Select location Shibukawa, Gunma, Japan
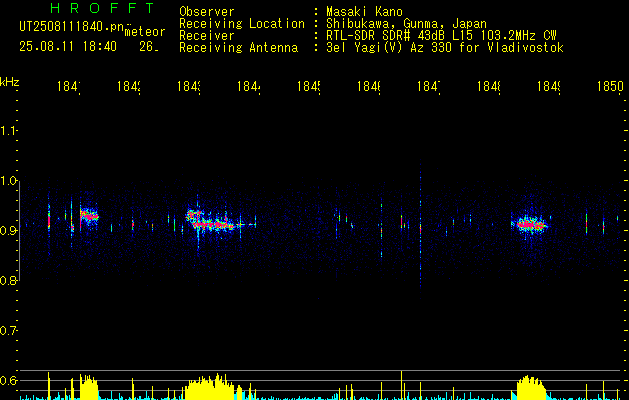 coord(406,24)
